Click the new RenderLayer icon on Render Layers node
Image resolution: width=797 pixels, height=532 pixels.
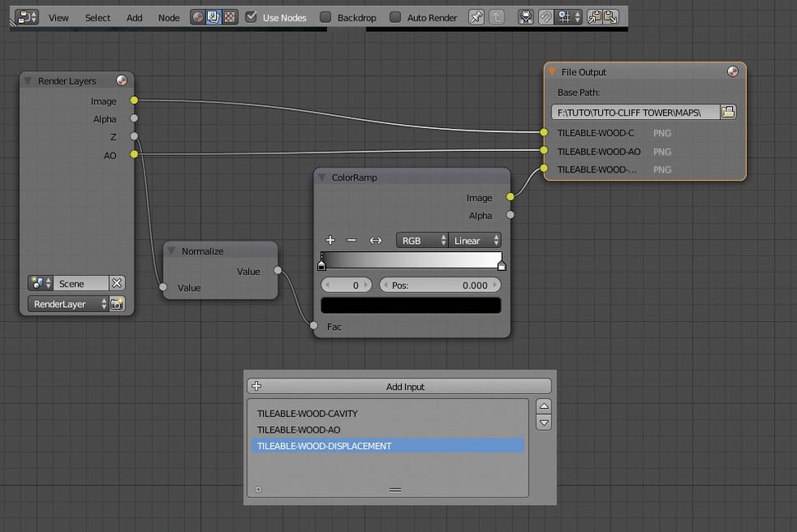pyautogui.click(x=117, y=304)
